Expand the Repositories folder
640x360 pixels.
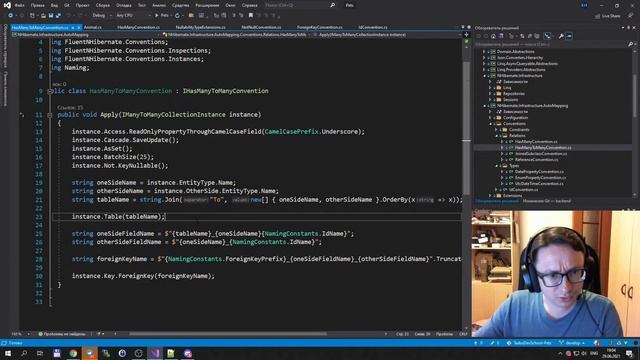[x=490, y=93]
